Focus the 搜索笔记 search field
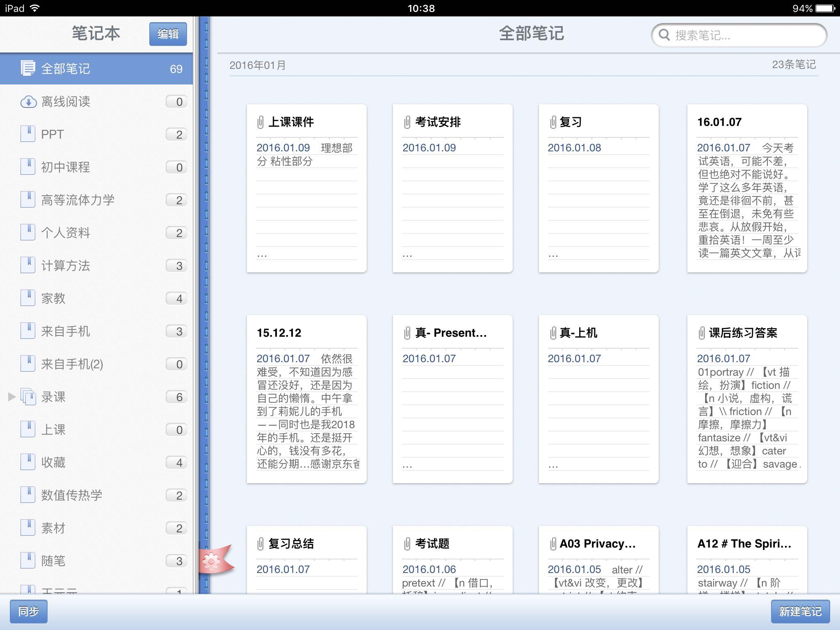Image resolution: width=840 pixels, height=630 pixels. click(739, 35)
